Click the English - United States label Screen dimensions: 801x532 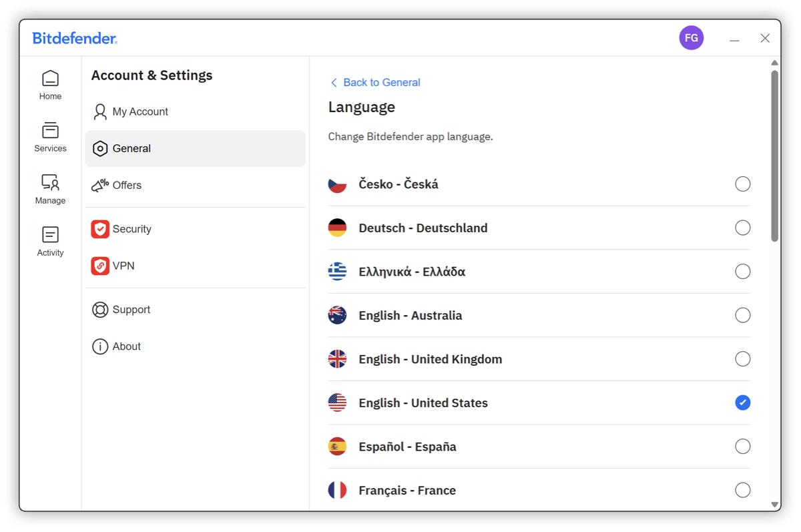423,403
